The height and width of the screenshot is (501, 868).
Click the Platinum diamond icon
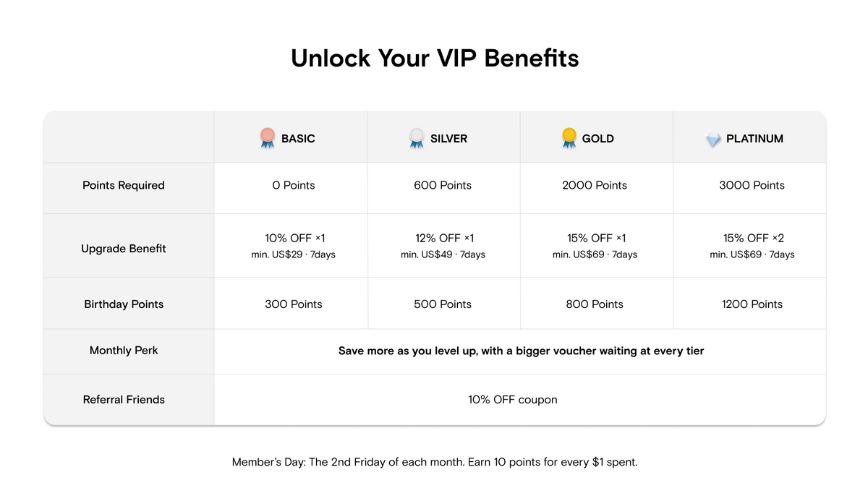point(714,139)
